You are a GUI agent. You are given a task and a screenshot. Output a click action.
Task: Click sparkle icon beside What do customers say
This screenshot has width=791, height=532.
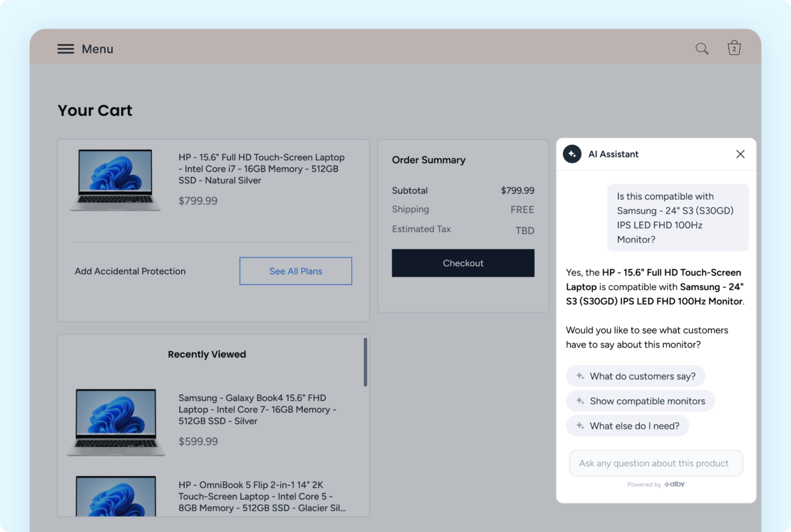[580, 376]
